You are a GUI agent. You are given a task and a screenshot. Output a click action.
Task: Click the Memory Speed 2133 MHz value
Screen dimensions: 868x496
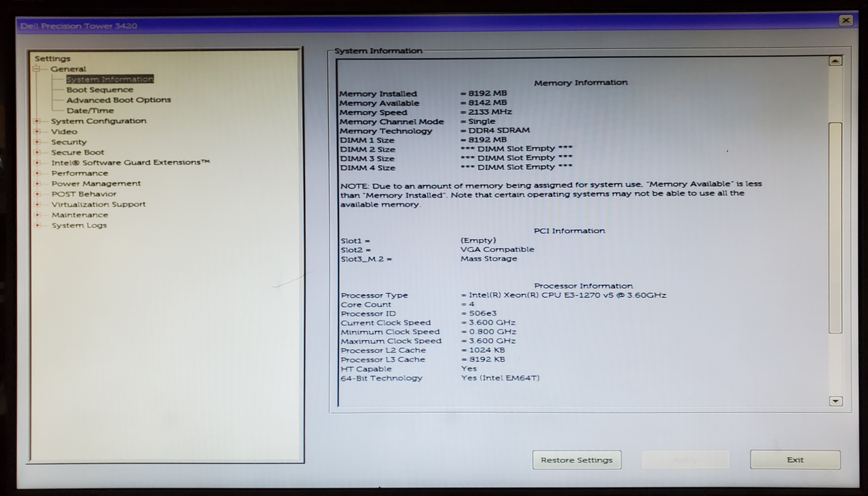pyautogui.click(x=486, y=112)
